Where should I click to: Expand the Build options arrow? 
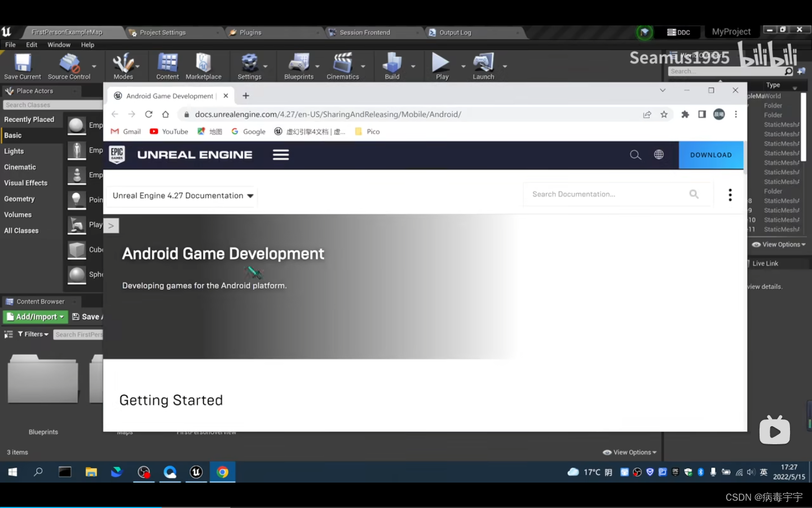[413, 66]
